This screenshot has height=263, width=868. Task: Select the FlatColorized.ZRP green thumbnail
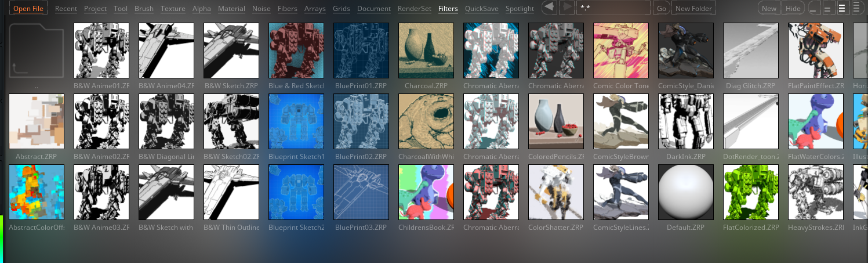[x=751, y=192]
